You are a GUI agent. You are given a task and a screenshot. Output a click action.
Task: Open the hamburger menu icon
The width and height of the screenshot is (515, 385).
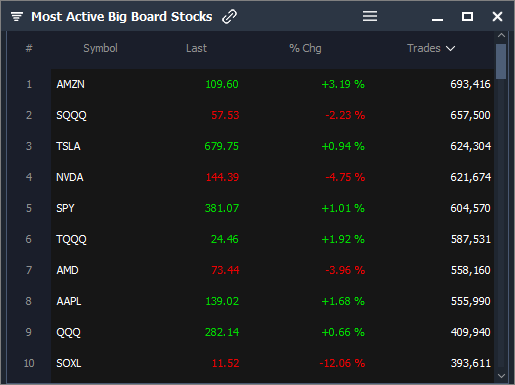pyautogui.click(x=370, y=16)
